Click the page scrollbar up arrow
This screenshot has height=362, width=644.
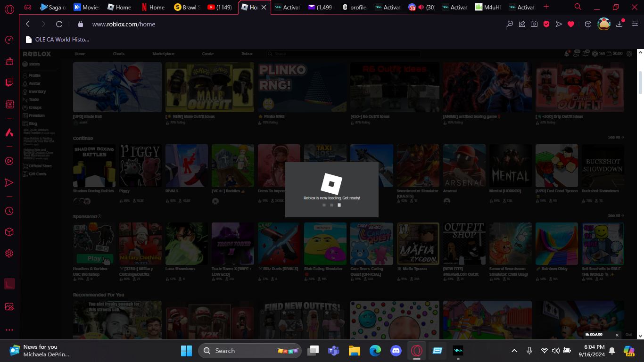640,51
